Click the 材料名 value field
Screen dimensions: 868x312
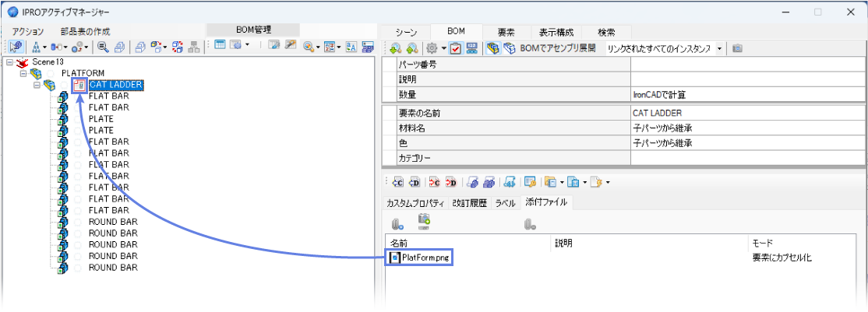746,128
